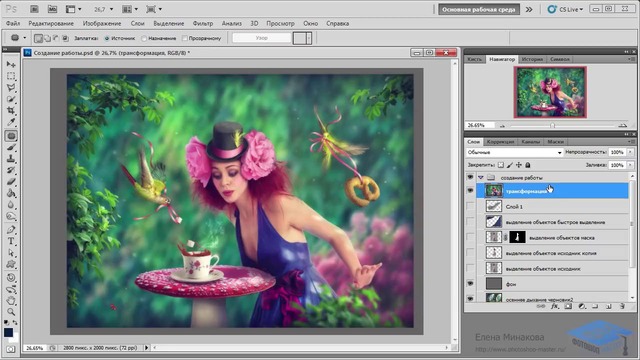
Task: Select the Path Selection tool
Action: tap(11, 252)
